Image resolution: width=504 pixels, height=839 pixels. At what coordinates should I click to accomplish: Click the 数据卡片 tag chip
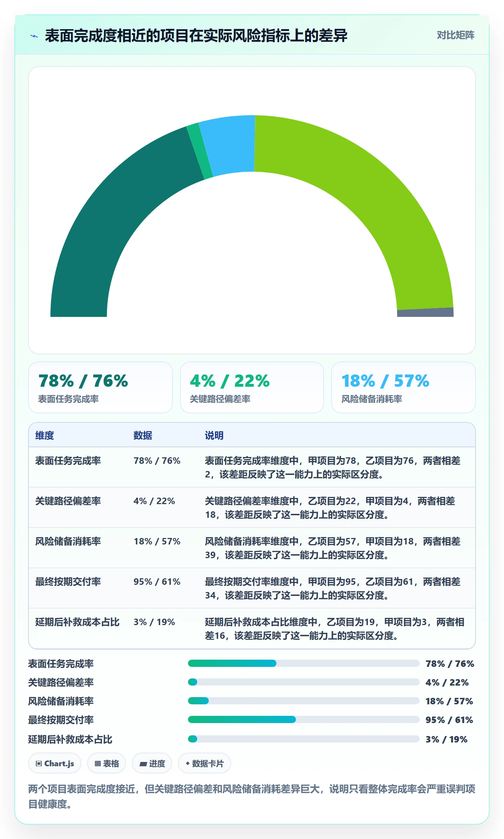[204, 763]
